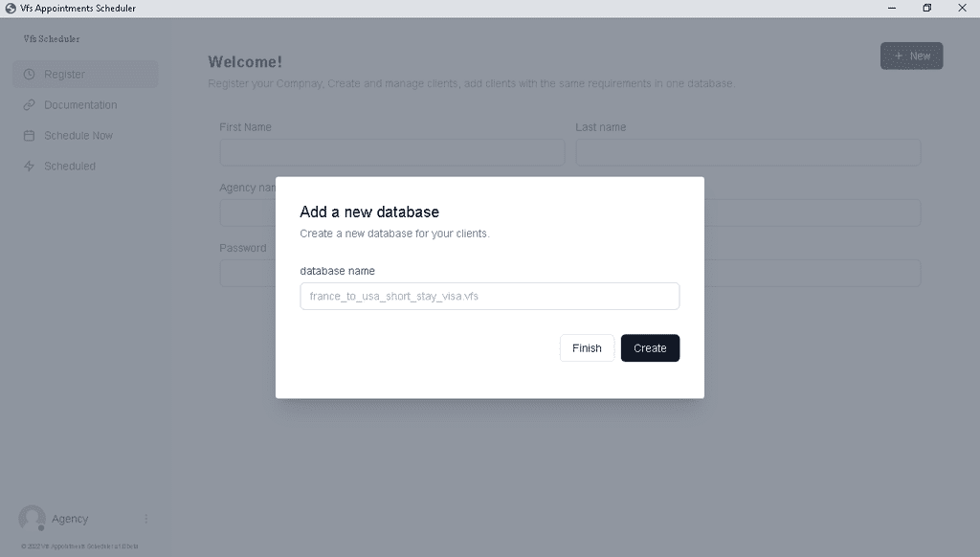
Task: Click the Agency avatar icon
Action: coord(32,519)
